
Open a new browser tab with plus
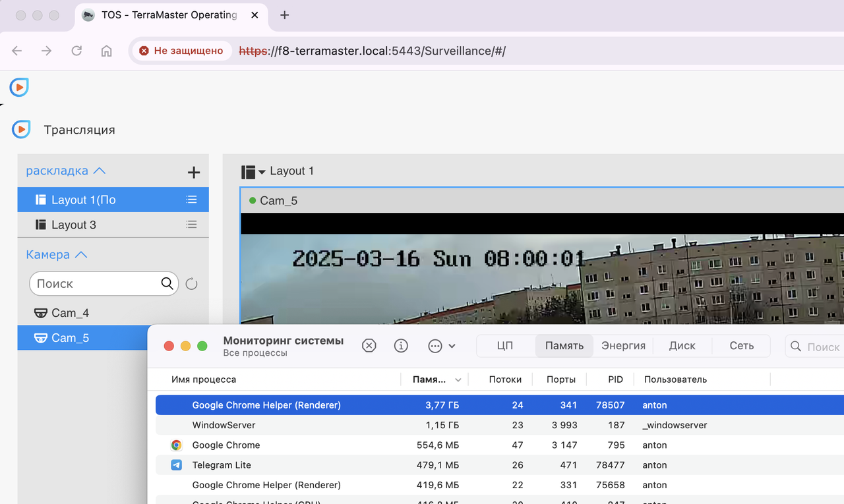tap(284, 15)
